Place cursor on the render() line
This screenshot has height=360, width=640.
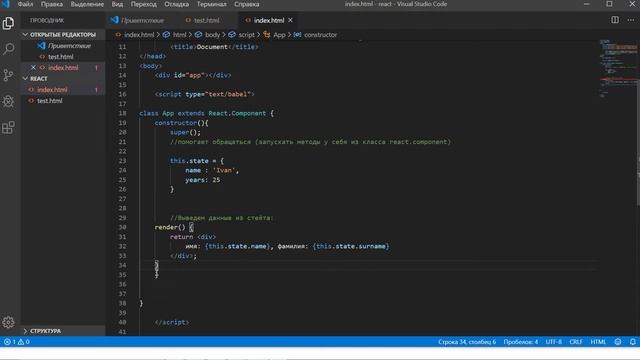click(x=174, y=227)
